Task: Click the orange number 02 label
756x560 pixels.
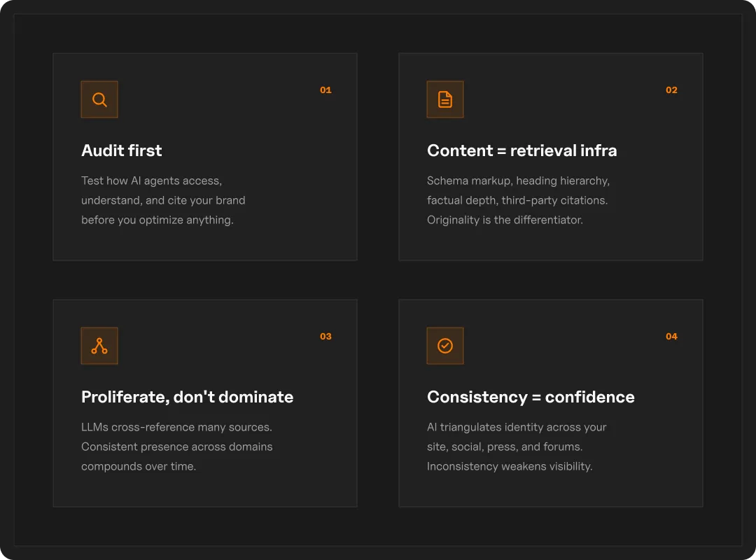Action: click(671, 90)
